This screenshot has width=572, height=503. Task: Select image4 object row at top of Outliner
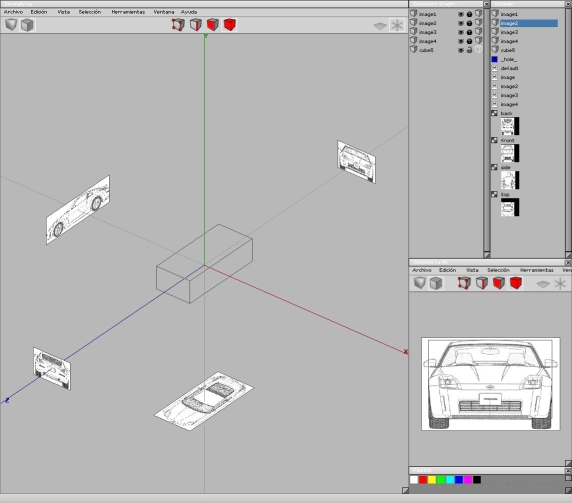point(509,41)
